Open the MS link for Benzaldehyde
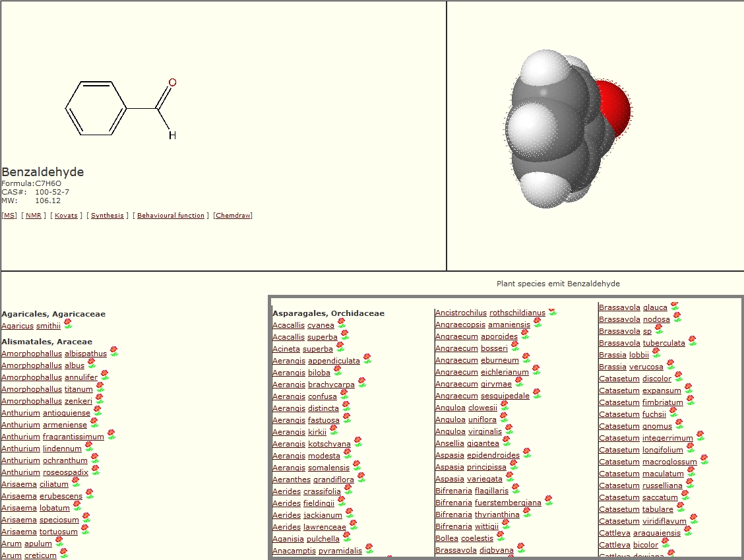744x560 pixels. click(9, 216)
